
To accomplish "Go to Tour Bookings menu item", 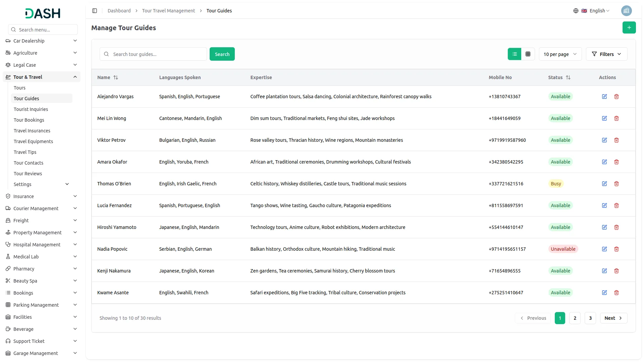I will click(x=29, y=120).
